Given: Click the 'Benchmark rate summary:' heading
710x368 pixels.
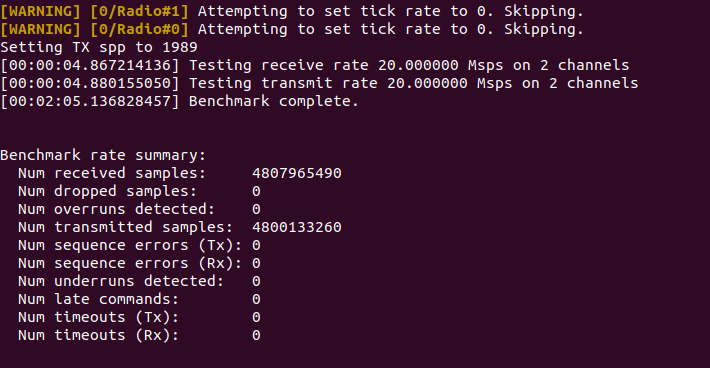Looking at the screenshot, I should (103, 155).
